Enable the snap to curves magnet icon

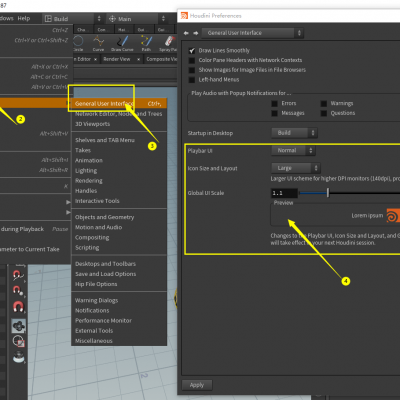click(18, 275)
